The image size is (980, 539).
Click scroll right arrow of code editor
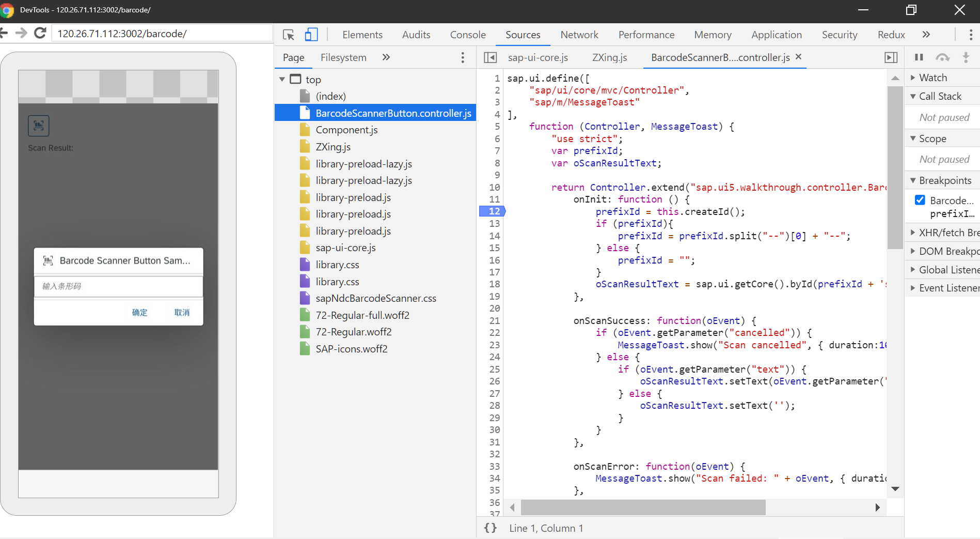tap(877, 507)
